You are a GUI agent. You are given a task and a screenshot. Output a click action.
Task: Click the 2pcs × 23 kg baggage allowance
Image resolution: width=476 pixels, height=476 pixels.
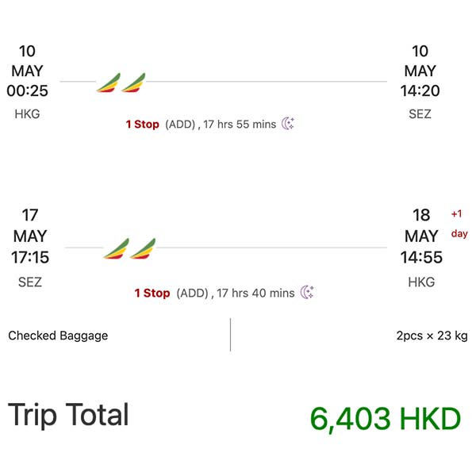[x=432, y=336]
